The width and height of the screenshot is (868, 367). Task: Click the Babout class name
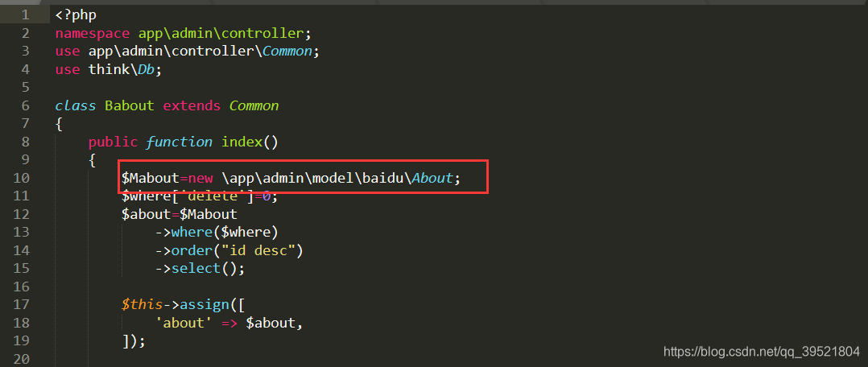(x=130, y=105)
